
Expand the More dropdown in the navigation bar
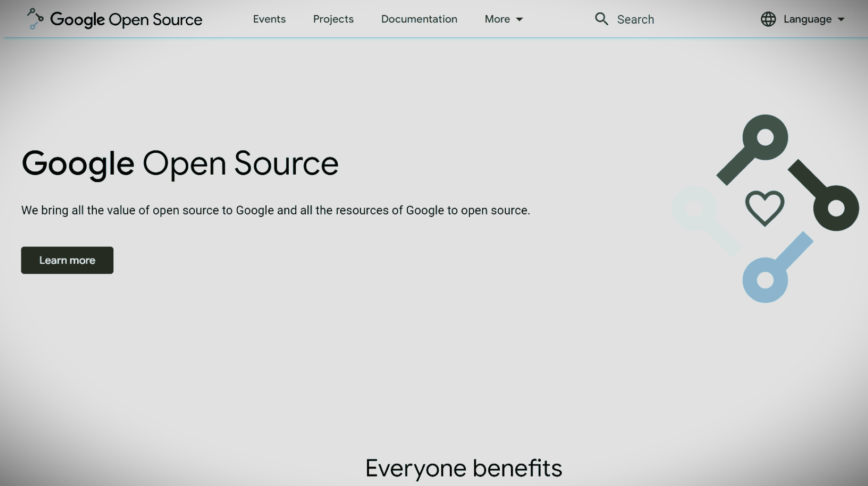coord(497,19)
